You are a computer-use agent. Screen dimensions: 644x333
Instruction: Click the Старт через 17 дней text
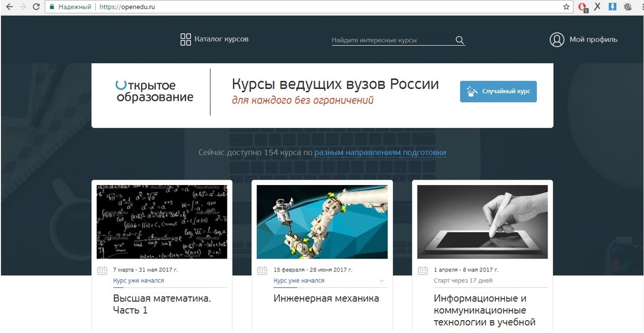pyautogui.click(x=463, y=280)
